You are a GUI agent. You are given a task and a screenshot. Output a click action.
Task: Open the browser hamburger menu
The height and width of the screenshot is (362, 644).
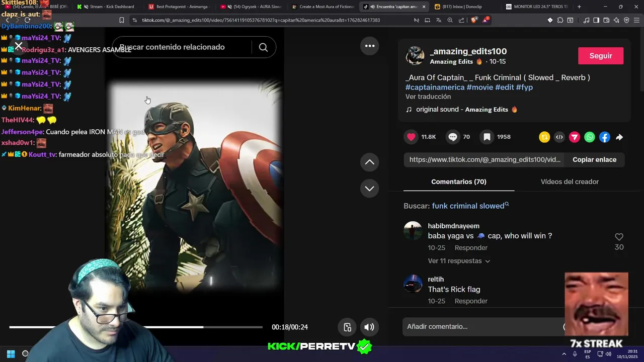(637, 20)
